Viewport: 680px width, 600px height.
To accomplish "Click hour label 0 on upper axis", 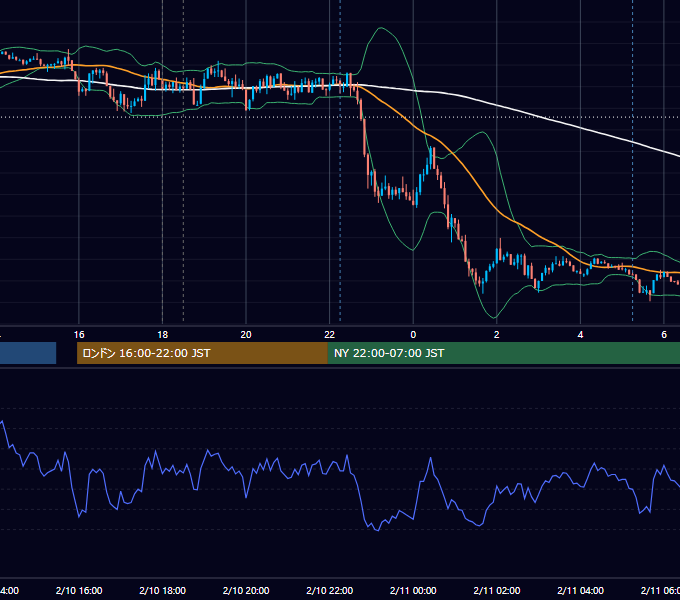I will (x=413, y=335).
